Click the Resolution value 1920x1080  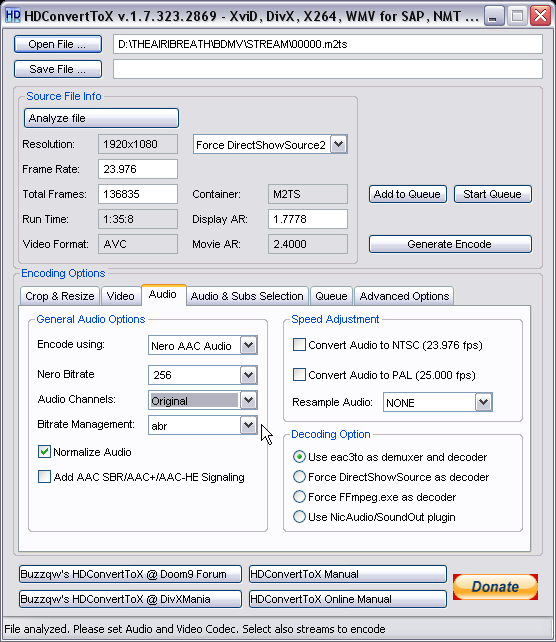click(x=138, y=144)
